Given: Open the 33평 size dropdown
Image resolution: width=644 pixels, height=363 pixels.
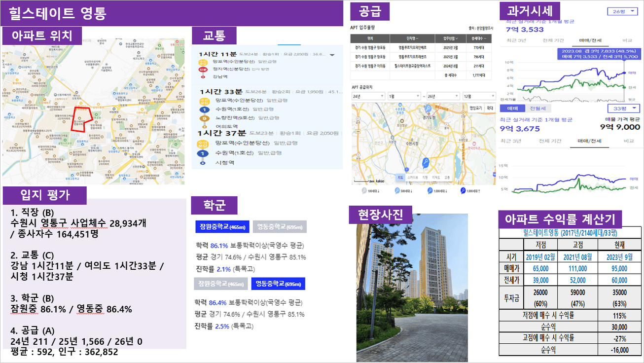Looking at the screenshot, I should tap(624, 108).
